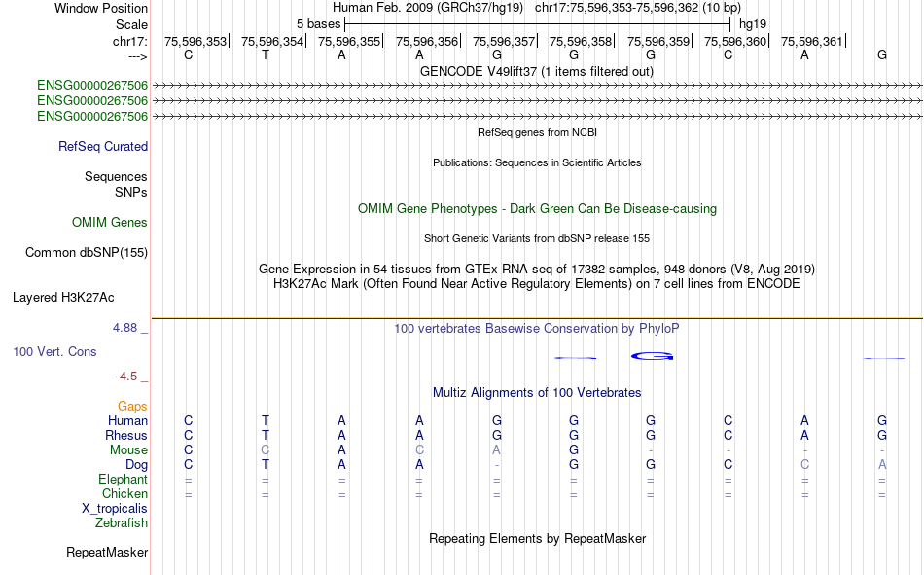Click the 5 bases scale bar
Viewport: 924px width, 575px height.
[x=537, y=24]
